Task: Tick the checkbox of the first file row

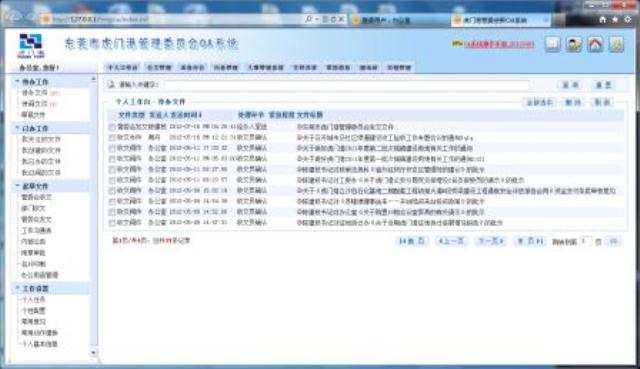Action: 112,127
